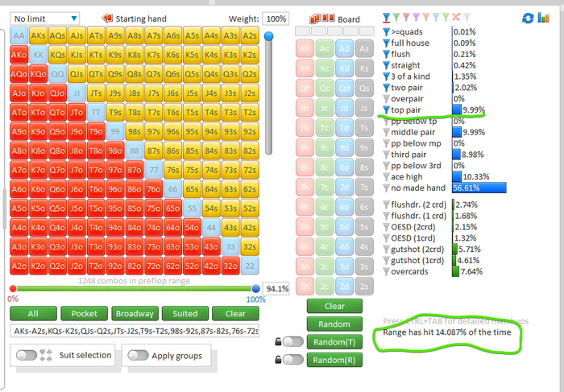Click the range text input field
The height and width of the screenshot is (392, 564).
[135, 331]
